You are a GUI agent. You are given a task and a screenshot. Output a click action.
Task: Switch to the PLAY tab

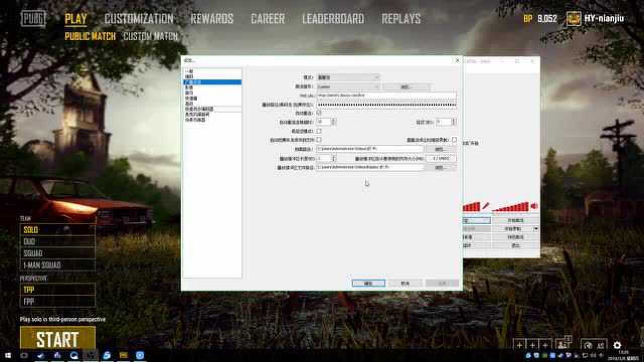76,19
